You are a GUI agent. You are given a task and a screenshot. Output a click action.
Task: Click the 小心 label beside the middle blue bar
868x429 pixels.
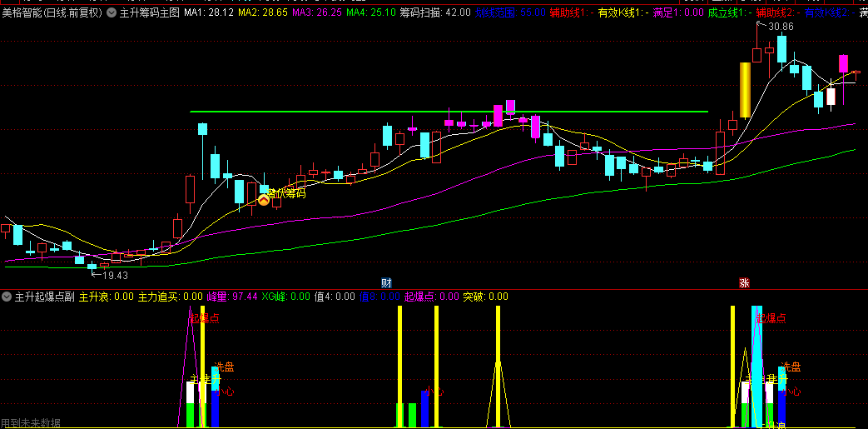(x=435, y=392)
